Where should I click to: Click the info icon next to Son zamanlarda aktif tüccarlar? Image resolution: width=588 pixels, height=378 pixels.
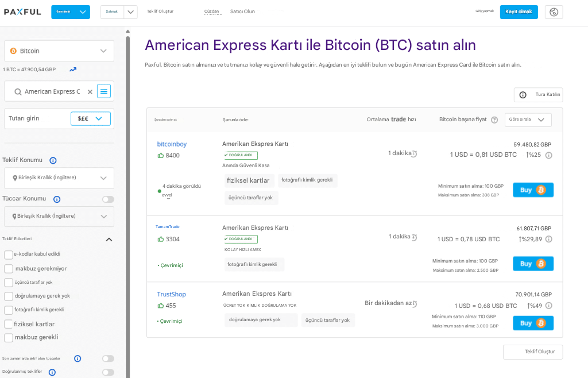tap(78, 358)
